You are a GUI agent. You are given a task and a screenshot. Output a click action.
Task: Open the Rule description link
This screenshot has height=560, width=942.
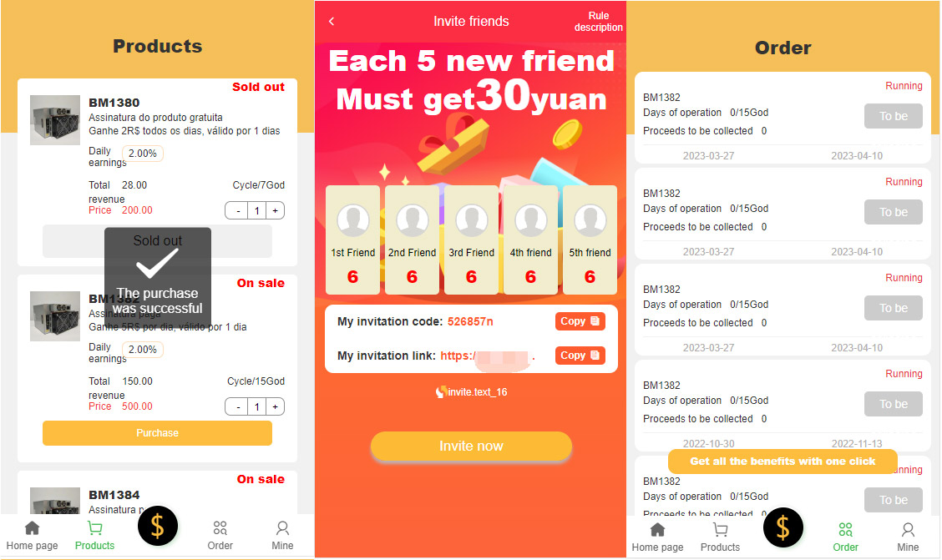599,22
